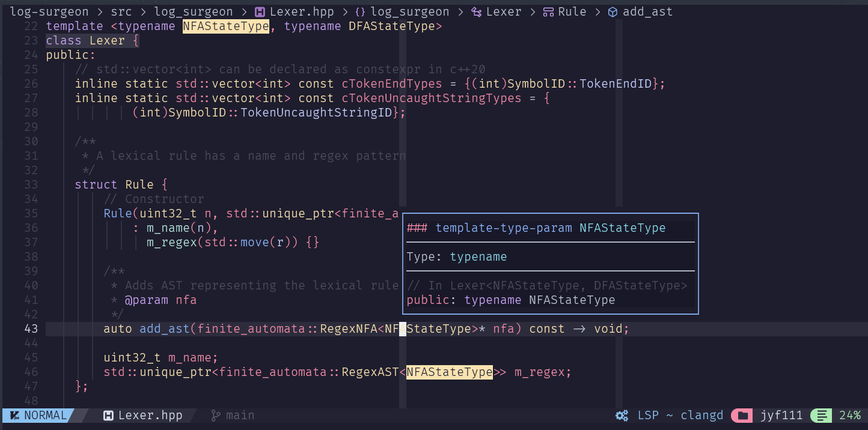Select the highlighted NFAStateType on line 22
868x430 pixels.
click(x=226, y=26)
